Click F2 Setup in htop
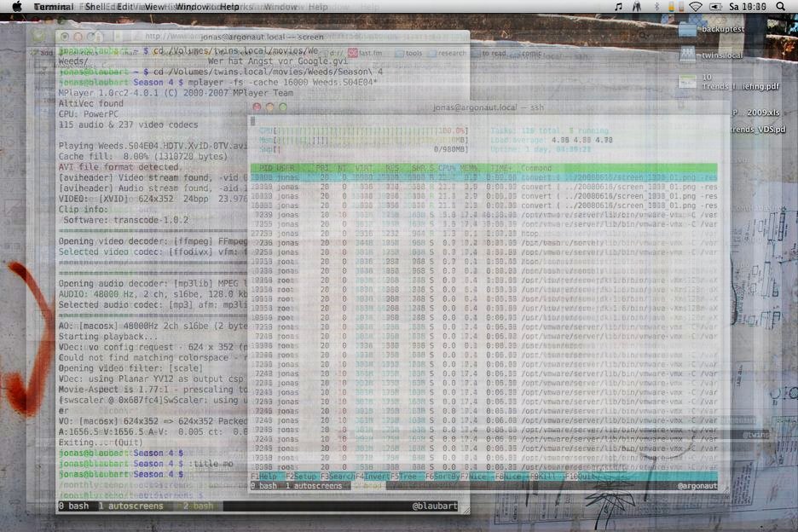Viewport: 798px width, 532px height. click(x=301, y=477)
